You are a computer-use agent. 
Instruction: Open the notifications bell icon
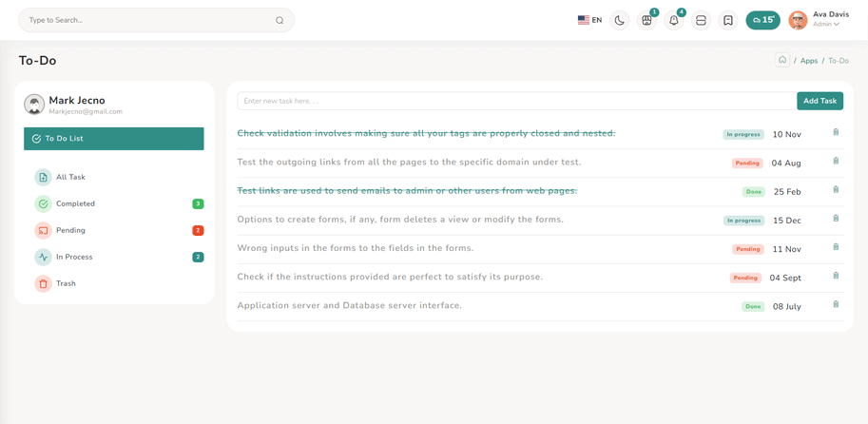(x=673, y=20)
